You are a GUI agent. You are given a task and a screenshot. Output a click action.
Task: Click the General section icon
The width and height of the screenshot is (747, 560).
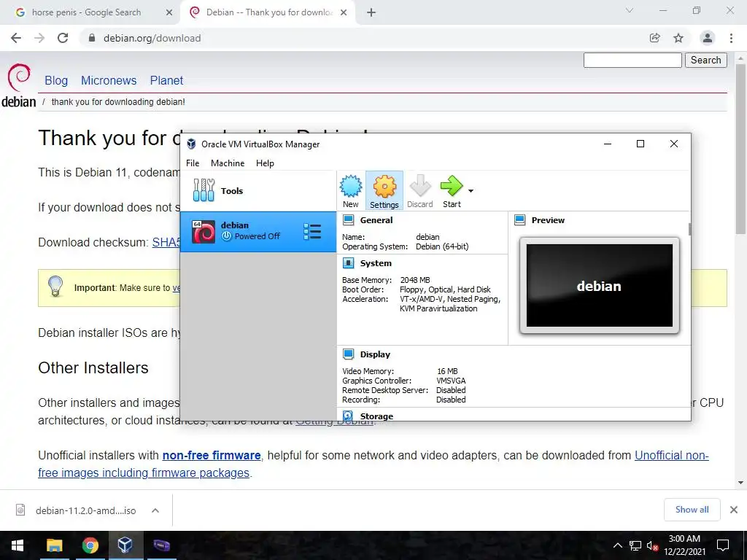(348, 220)
